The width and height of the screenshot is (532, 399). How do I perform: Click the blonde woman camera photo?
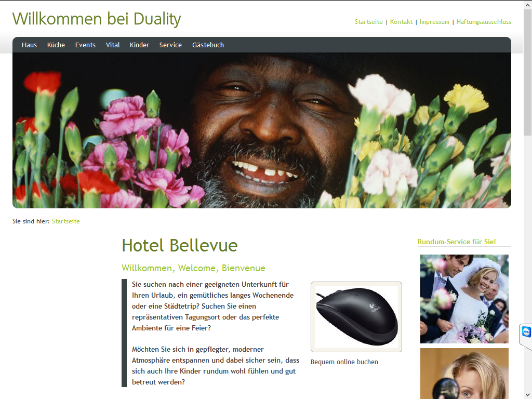pyautogui.click(x=464, y=373)
